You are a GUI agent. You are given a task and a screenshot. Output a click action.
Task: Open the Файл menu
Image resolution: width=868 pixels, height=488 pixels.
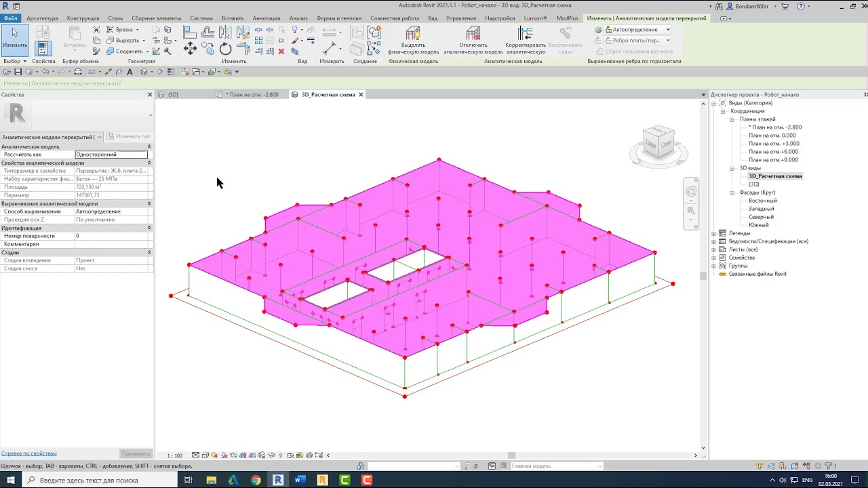(10, 18)
